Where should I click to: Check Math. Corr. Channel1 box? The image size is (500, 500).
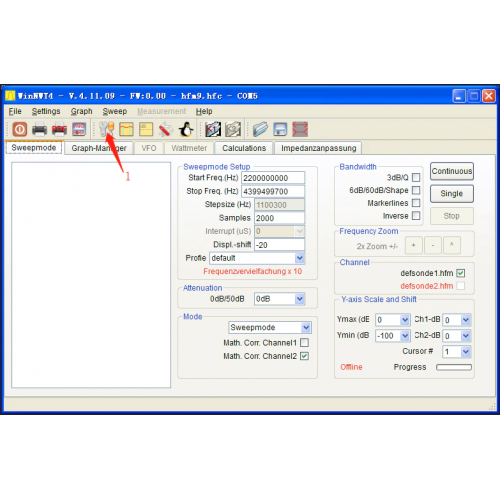click(304, 343)
